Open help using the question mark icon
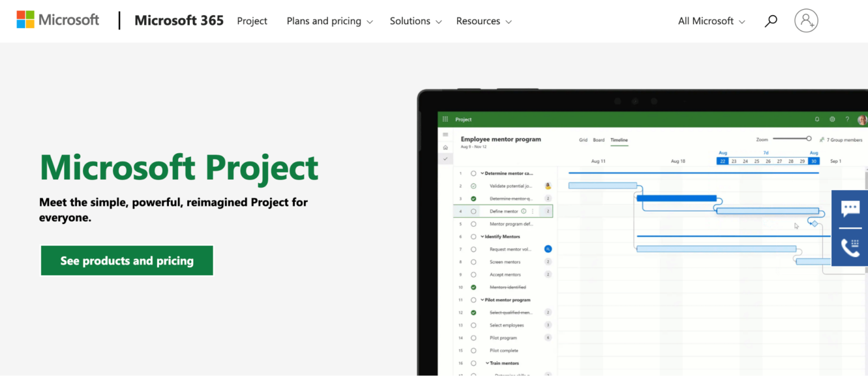The height and width of the screenshot is (376, 868). 847,119
